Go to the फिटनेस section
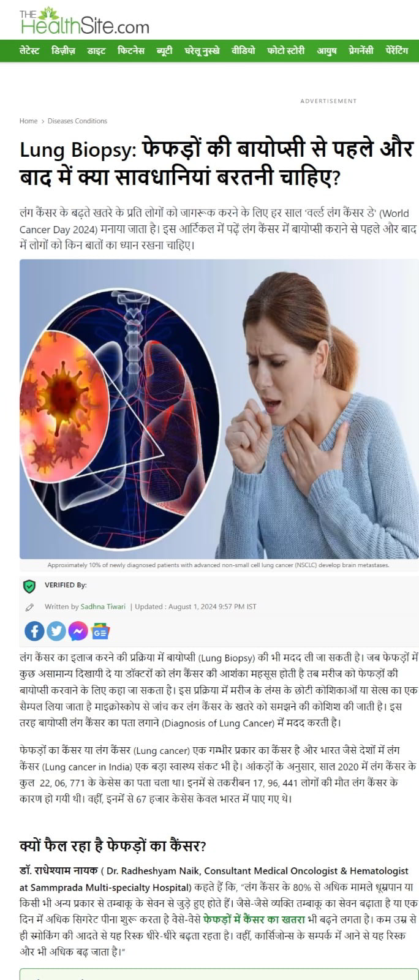Image resolution: width=419 pixels, height=980 pixels. tap(131, 51)
